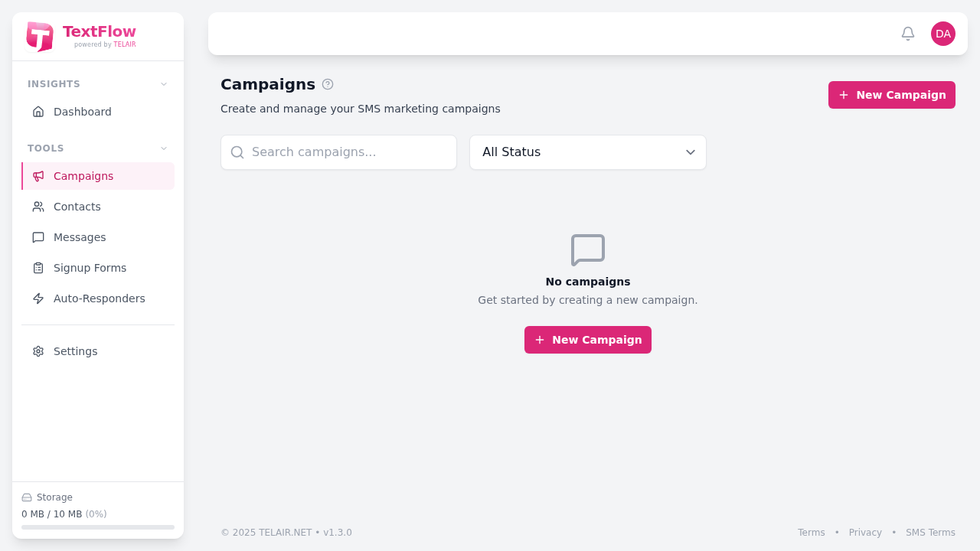
Task: Click the Auto-Responders lightning icon
Action: 38,298
